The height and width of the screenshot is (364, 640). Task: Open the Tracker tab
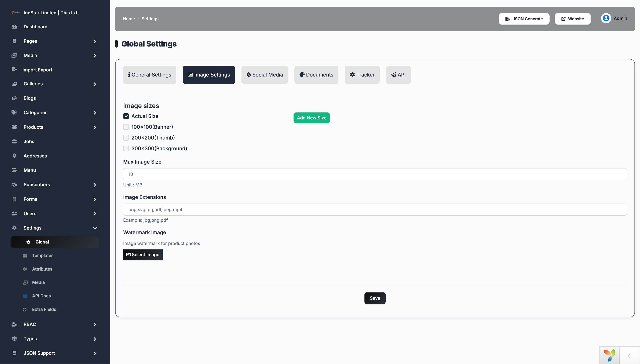(362, 75)
